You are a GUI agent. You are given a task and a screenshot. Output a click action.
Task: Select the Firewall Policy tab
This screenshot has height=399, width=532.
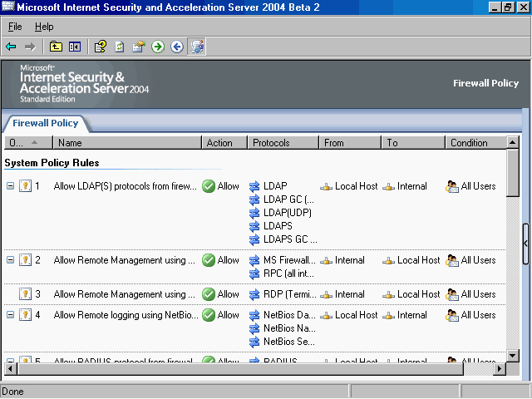point(46,123)
